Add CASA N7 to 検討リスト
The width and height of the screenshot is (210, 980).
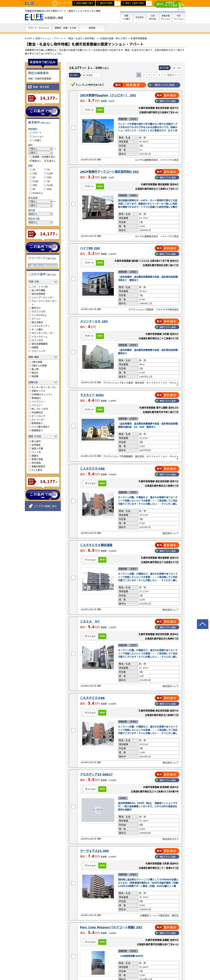167,627
